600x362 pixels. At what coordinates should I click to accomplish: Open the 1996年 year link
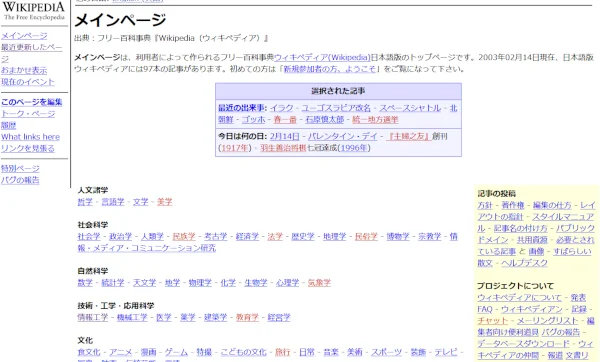click(354, 148)
